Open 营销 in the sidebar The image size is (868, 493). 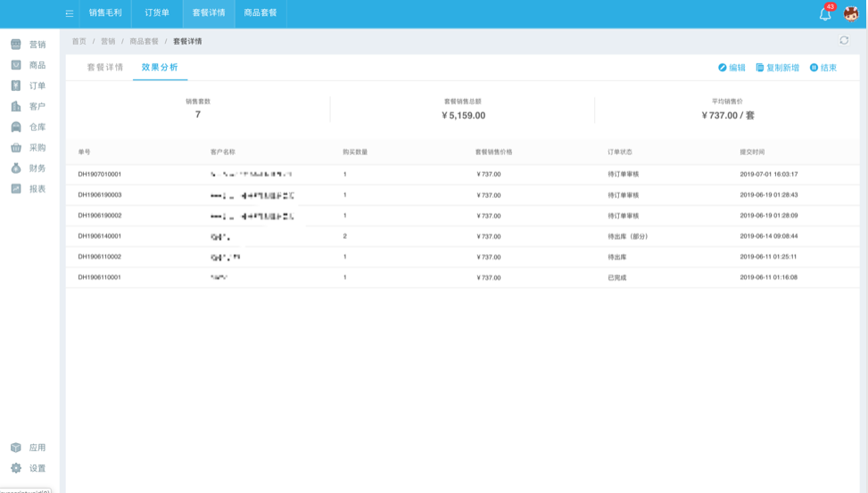click(29, 45)
